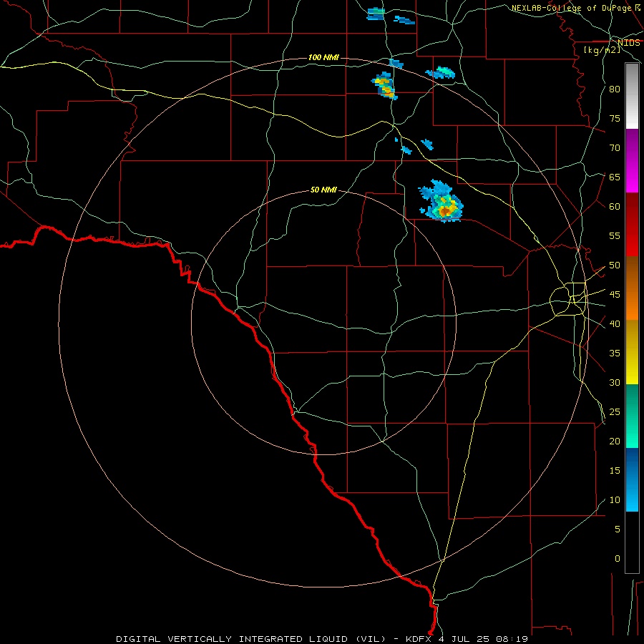Click legend value 5

click(617, 530)
